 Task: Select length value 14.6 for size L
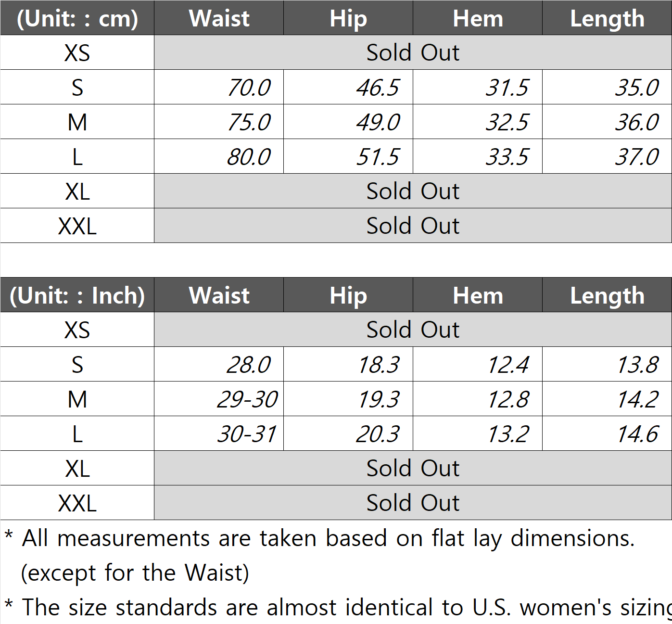point(637,434)
